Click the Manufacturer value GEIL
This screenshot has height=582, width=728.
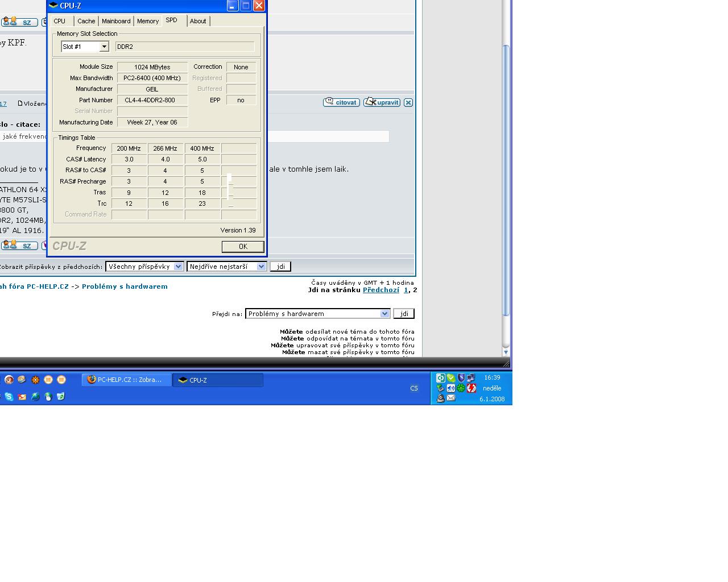(152, 89)
